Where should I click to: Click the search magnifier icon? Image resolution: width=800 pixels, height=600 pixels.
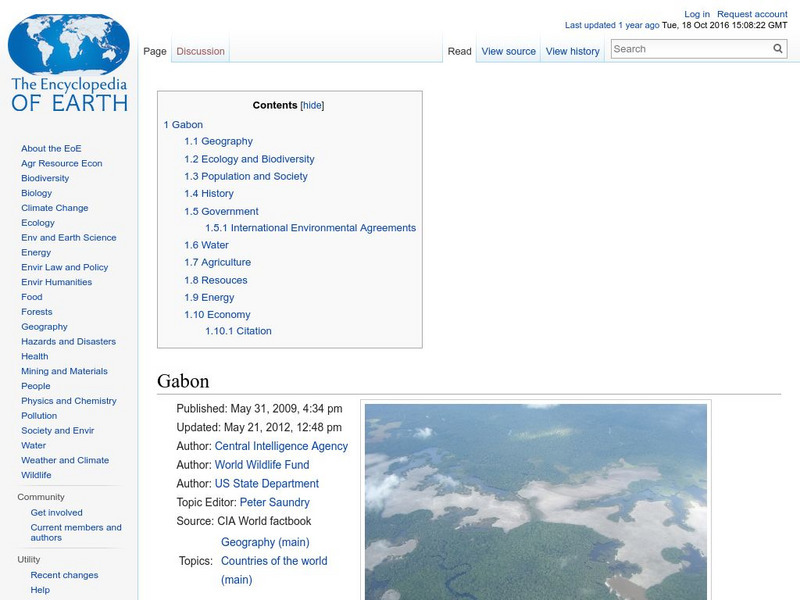pos(777,47)
